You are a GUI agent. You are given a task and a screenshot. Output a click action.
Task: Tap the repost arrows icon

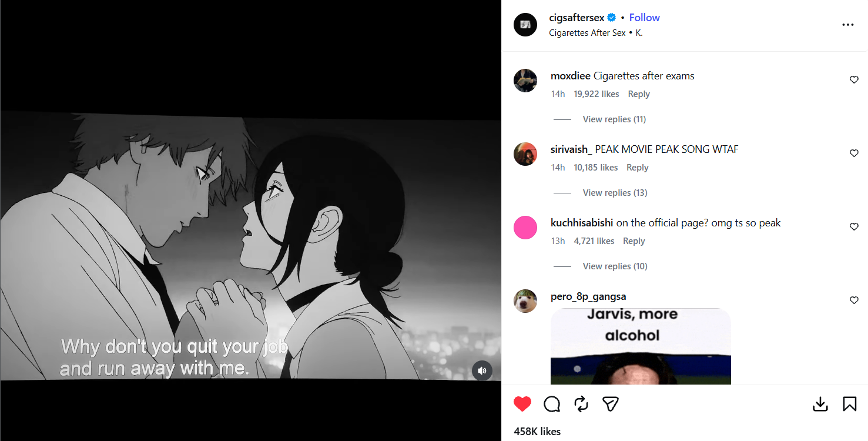point(581,404)
